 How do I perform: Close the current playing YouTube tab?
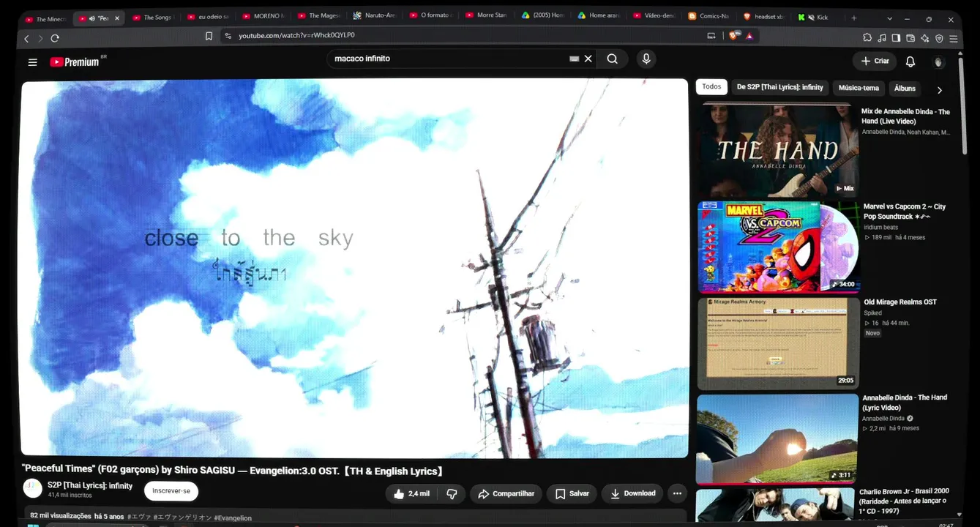[x=117, y=18]
